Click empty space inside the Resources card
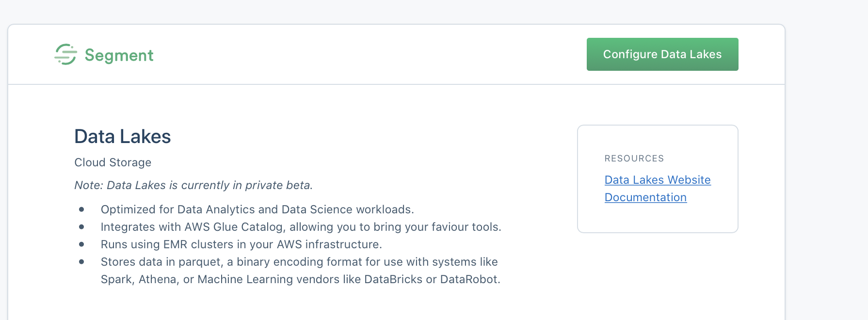 (657, 217)
